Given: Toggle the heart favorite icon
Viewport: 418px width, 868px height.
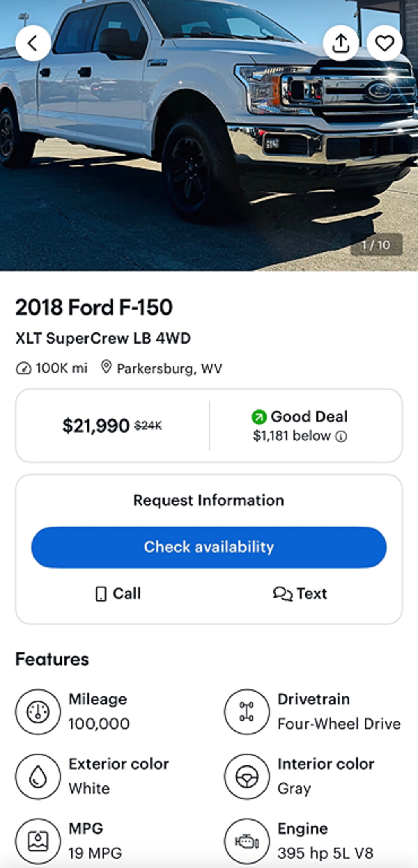Looking at the screenshot, I should (385, 43).
